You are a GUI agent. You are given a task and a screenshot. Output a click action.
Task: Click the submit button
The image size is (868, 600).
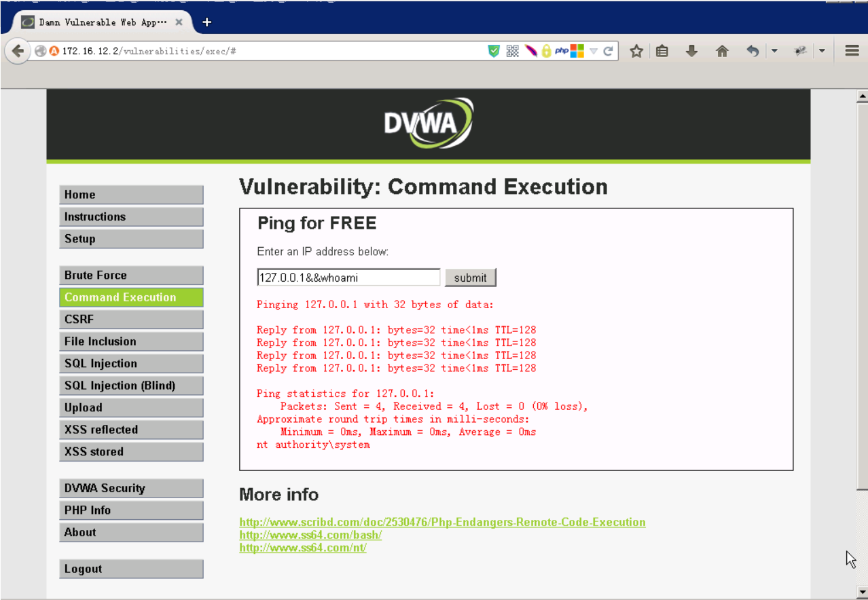471,278
